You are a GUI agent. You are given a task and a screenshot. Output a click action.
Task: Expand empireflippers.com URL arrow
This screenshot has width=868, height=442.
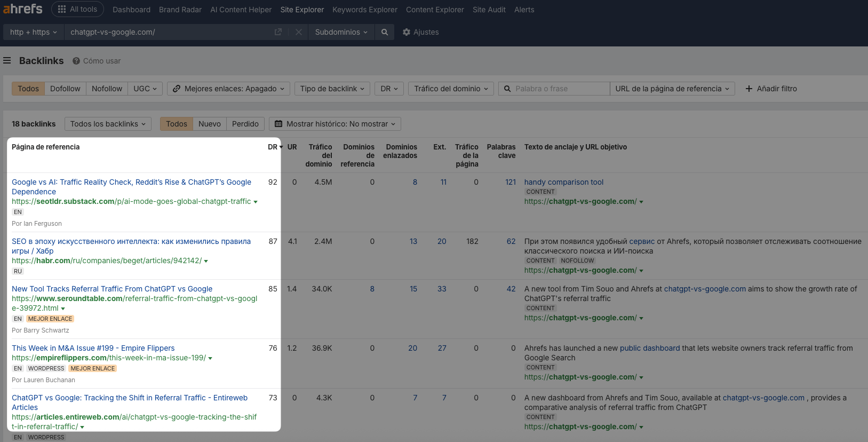point(210,358)
